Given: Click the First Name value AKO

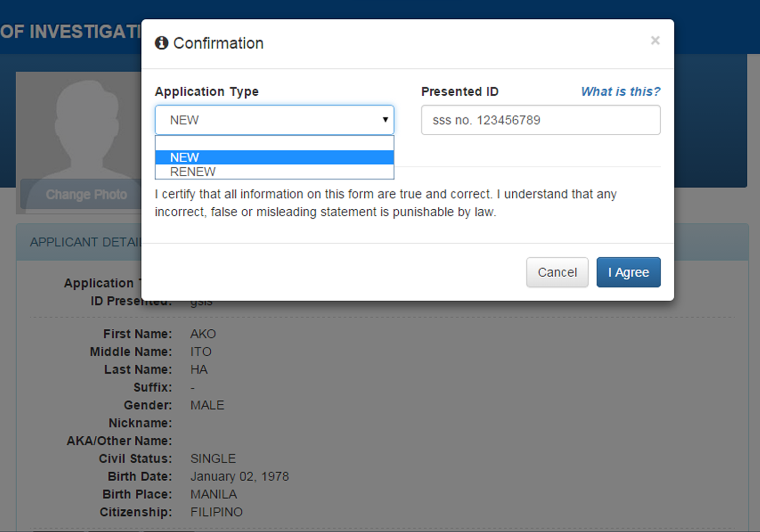Looking at the screenshot, I should pos(203,334).
